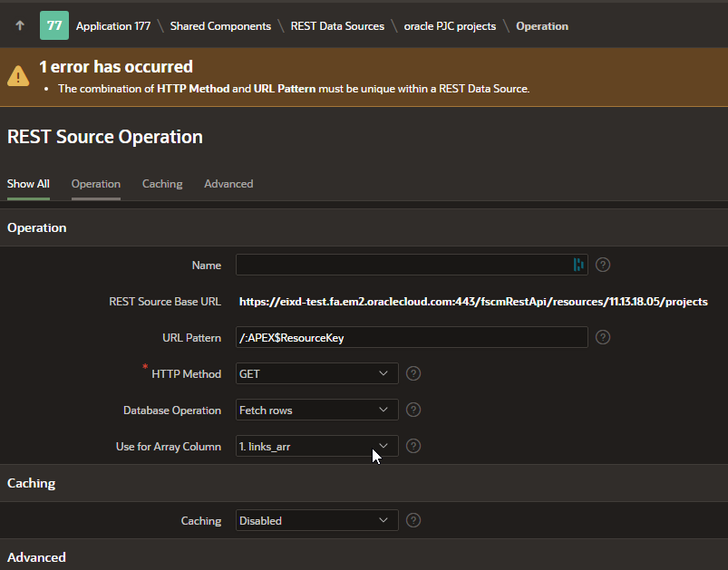728x570 pixels.
Task: Open help for Use for Array Column
Action: [413, 446]
